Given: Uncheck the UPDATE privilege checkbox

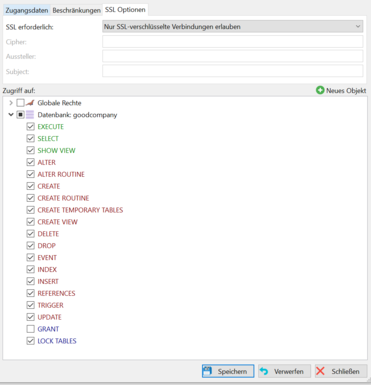Looking at the screenshot, I should [30, 317].
